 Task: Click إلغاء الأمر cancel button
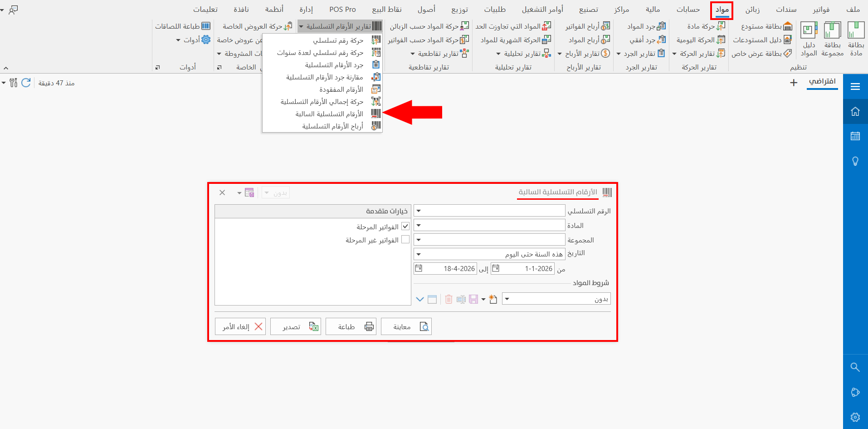tap(240, 326)
